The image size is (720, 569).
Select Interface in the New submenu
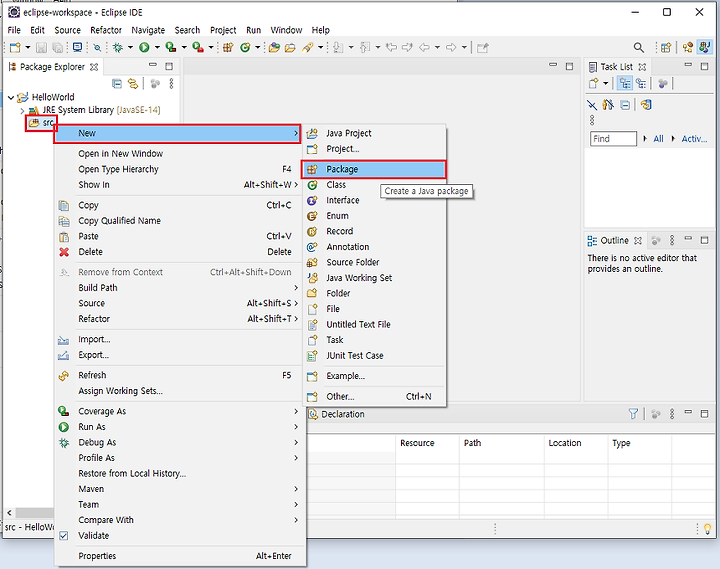tap(373, 200)
